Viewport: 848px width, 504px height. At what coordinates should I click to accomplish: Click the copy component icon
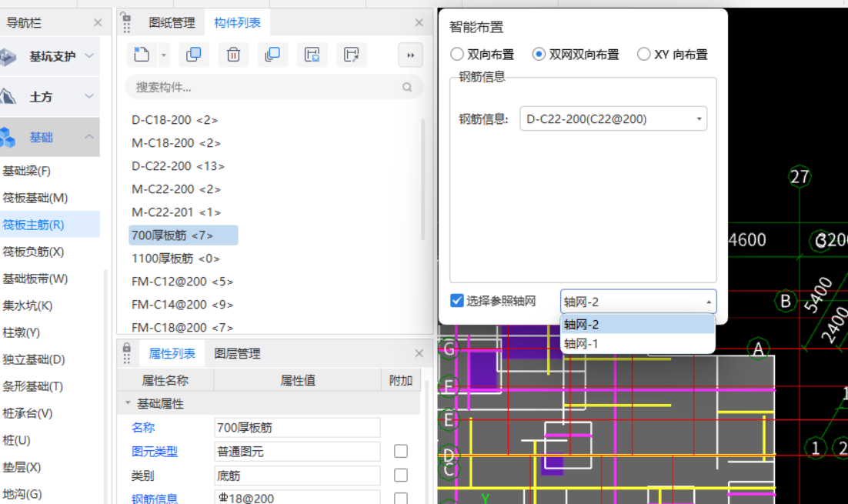(194, 55)
